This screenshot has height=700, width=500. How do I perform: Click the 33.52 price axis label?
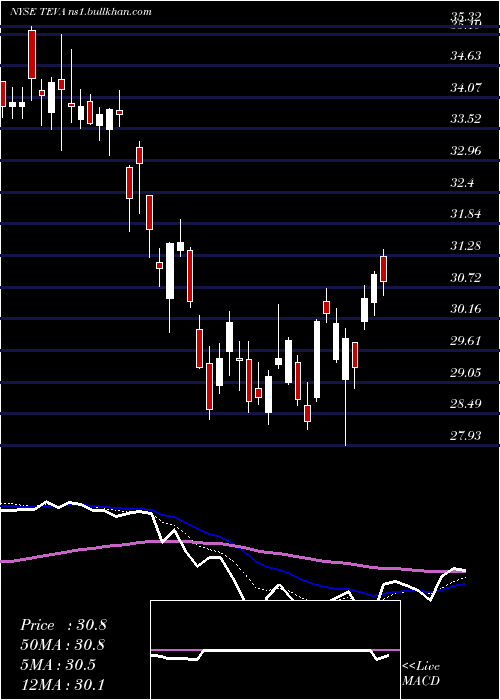click(x=466, y=119)
